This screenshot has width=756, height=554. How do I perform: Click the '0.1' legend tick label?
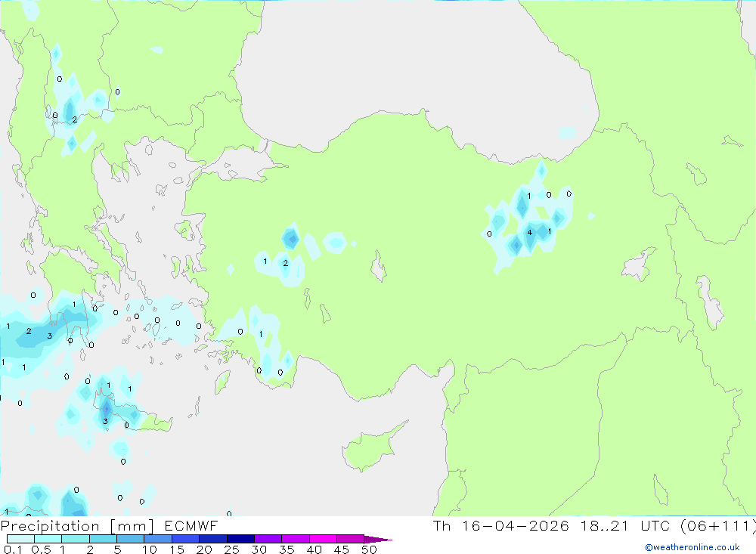pos(13,549)
